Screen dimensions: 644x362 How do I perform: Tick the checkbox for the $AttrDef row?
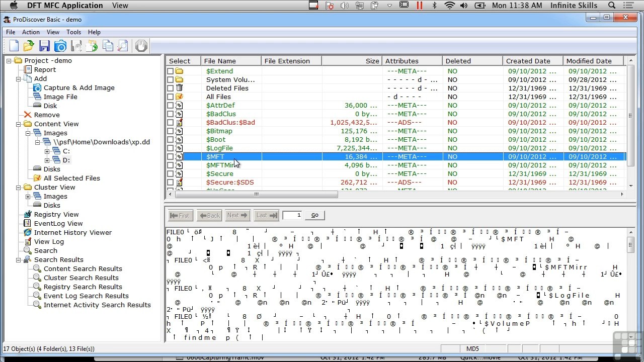pyautogui.click(x=171, y=106)
